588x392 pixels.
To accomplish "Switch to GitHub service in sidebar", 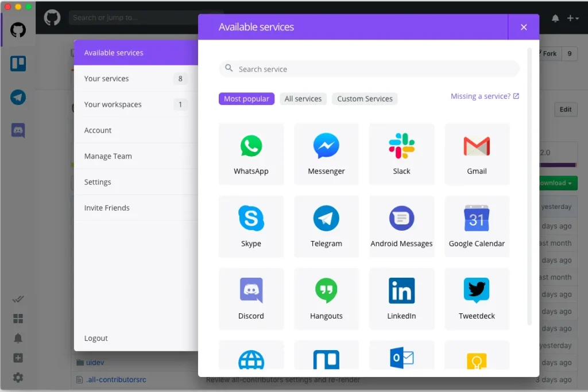I will [18, 30].
